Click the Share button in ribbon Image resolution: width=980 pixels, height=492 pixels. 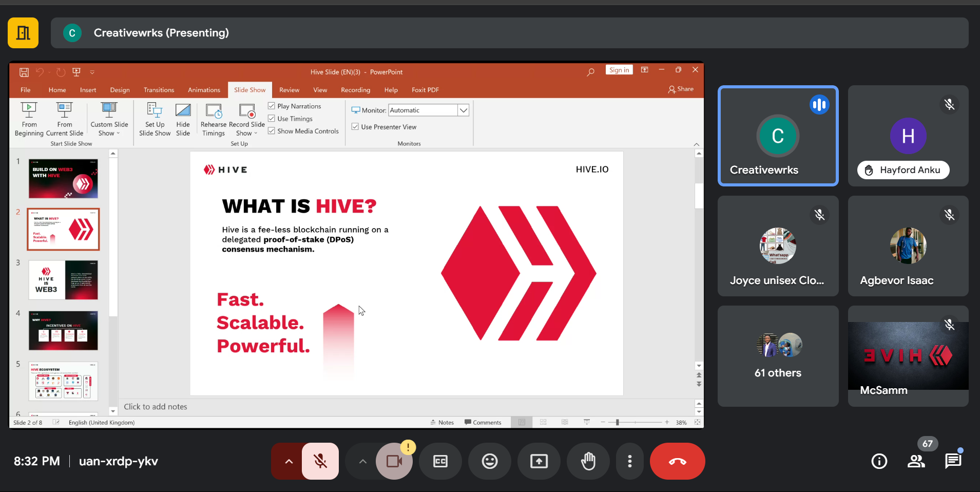coord(681,89)
